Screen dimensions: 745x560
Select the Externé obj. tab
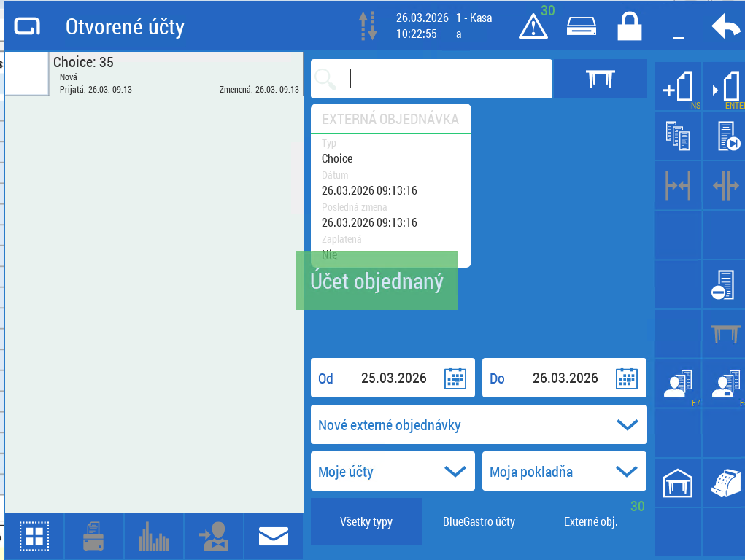tap(590, 521)
